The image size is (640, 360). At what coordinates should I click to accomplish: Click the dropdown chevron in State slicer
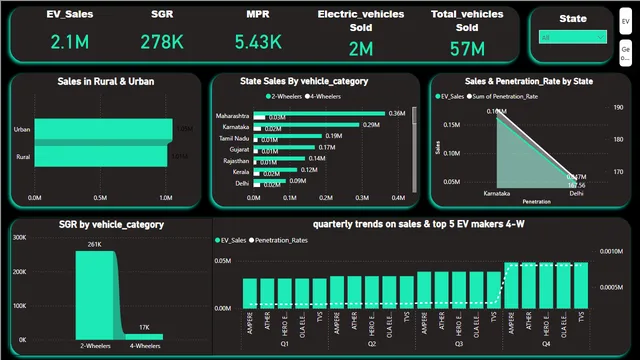pos(600,37)
